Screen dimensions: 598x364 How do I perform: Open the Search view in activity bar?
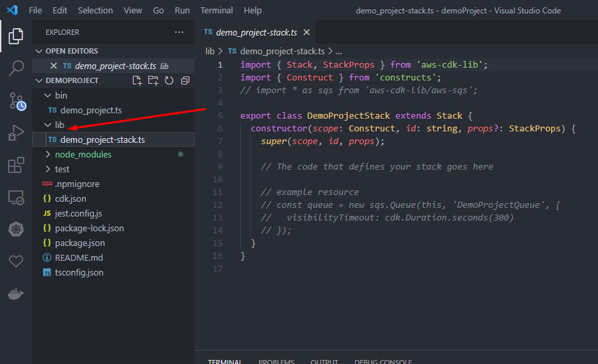point(16,68)
